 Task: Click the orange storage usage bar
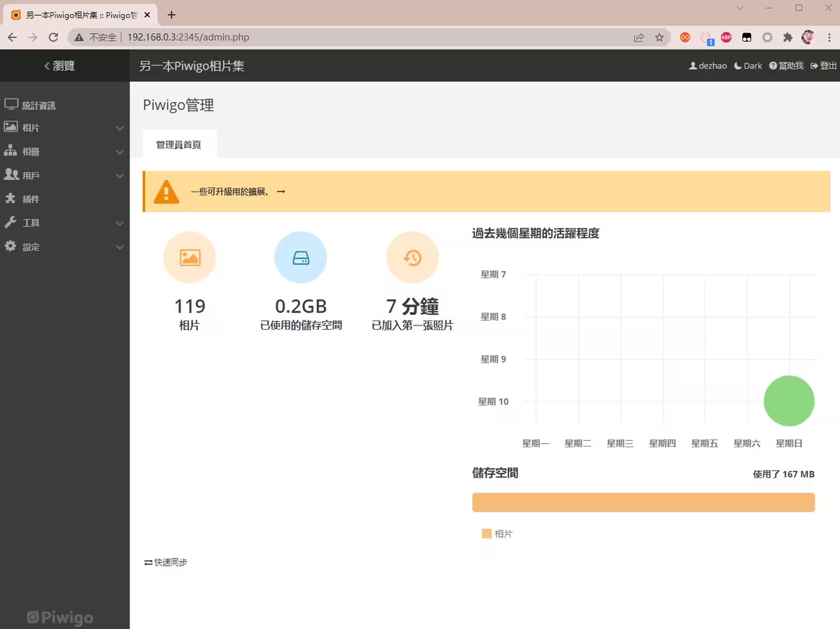(643, 502)
